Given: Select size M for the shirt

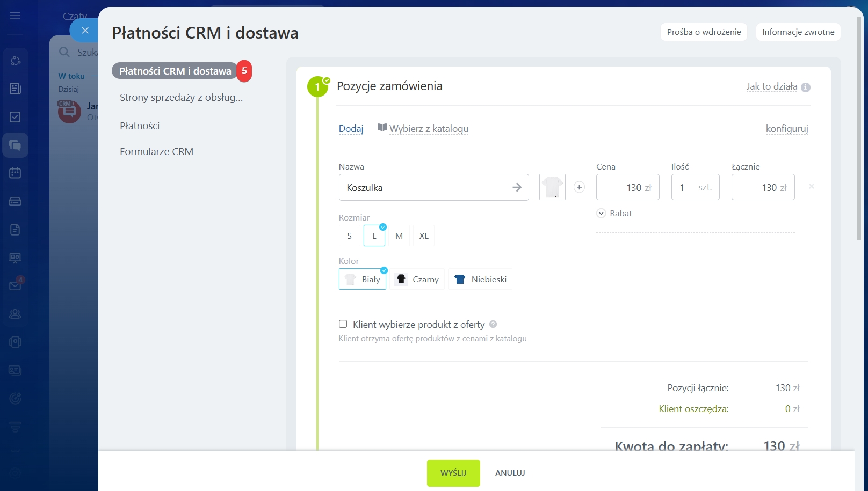Looking at the screenshot, I should click(399, 236).
